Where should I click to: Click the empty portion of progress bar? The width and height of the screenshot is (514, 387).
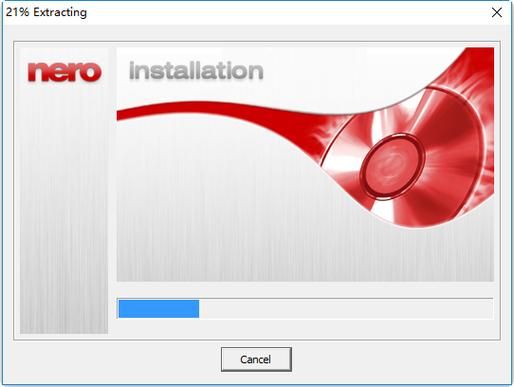[346, 309]
